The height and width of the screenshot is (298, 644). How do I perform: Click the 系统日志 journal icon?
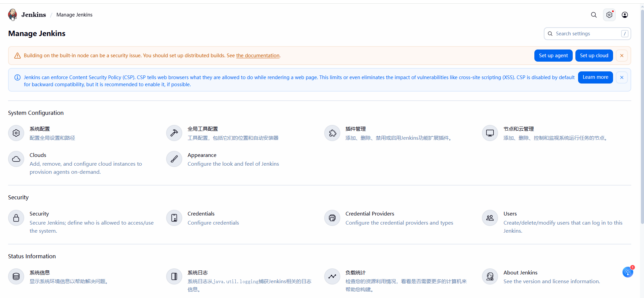coord(174,277)
